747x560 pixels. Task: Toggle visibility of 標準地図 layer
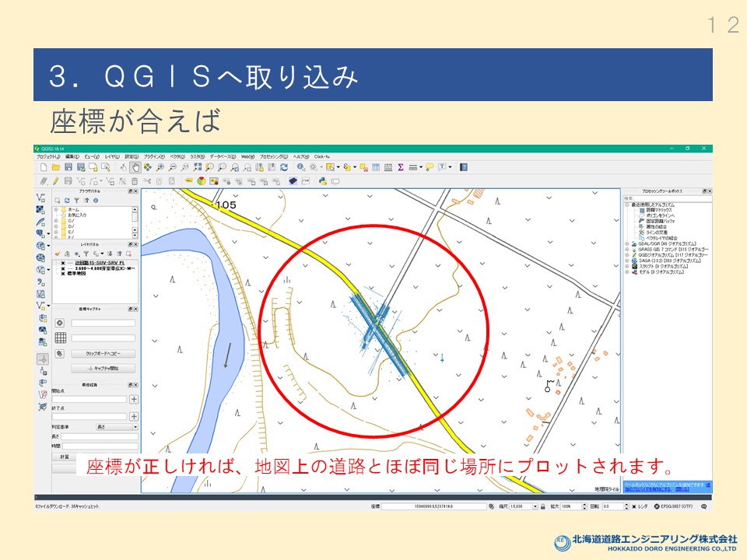63,275
